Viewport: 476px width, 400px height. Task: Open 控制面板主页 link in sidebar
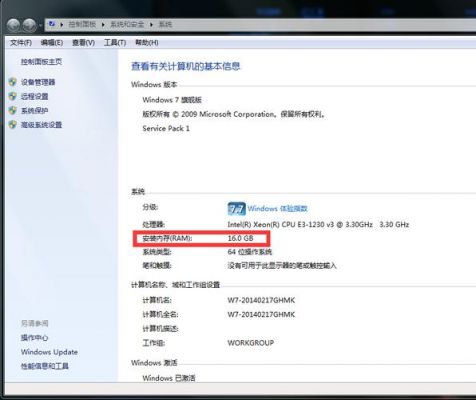tap(41, 62)
